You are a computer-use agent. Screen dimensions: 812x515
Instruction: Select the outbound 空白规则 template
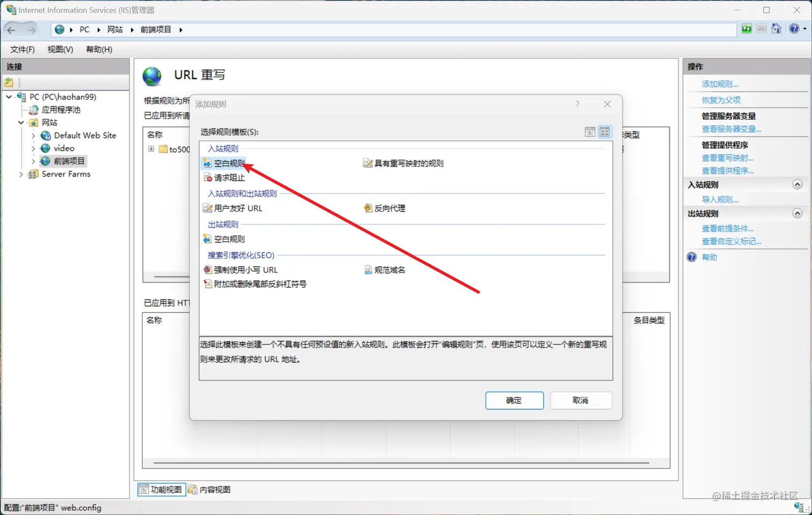[224, 239]
